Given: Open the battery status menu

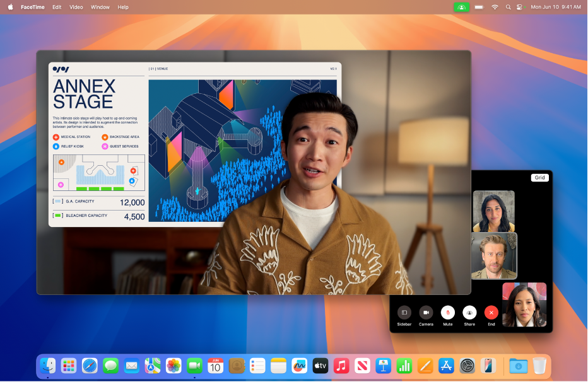Looking at the screenshot, I should pyautogui.click(x=478, y=7).
